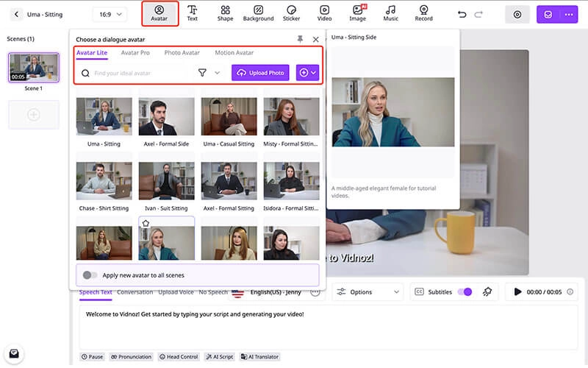Click the preview eye button in the top bar
The width and height of the screenshot is (588, 368).
pyautogui.click(x=517, y=14)
